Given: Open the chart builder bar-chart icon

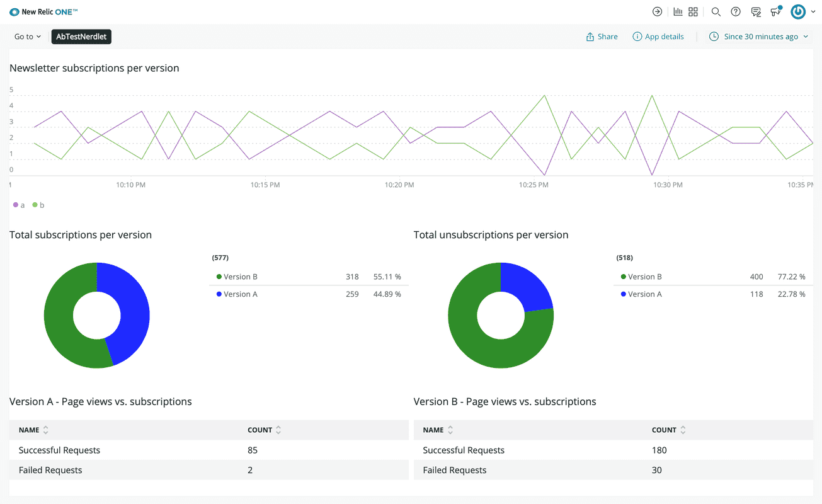Looking at the screenshot, I should (678, 11).
